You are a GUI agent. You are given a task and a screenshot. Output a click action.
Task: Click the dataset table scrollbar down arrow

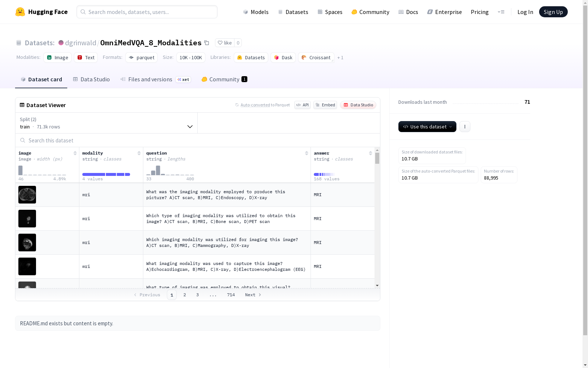click(377, 286)
